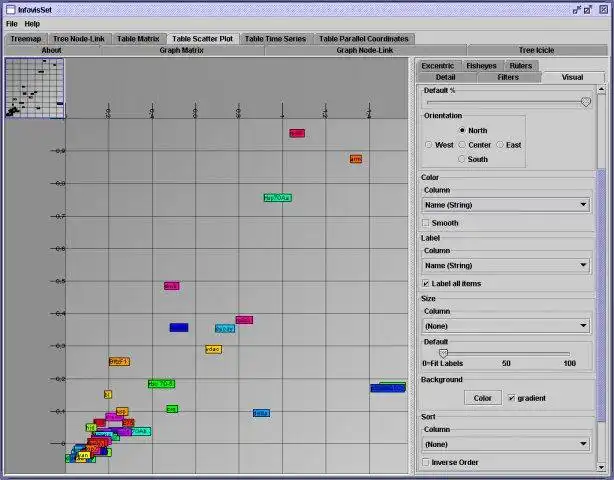The height and width of the screenshot is (480, 614).
Task: Open the Tree Icicle tab
Action: click(x=536, y=50)
